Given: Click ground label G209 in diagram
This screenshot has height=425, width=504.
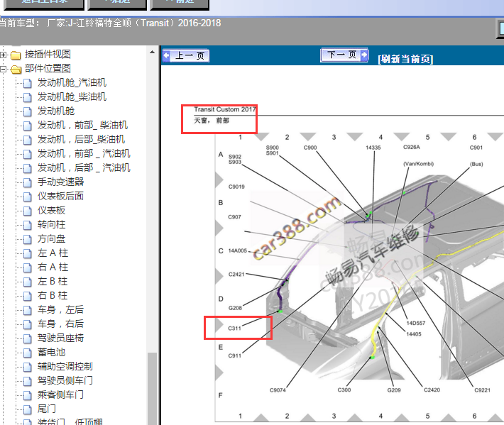Looking at the screenshot, I should click(x=394, y=390).
